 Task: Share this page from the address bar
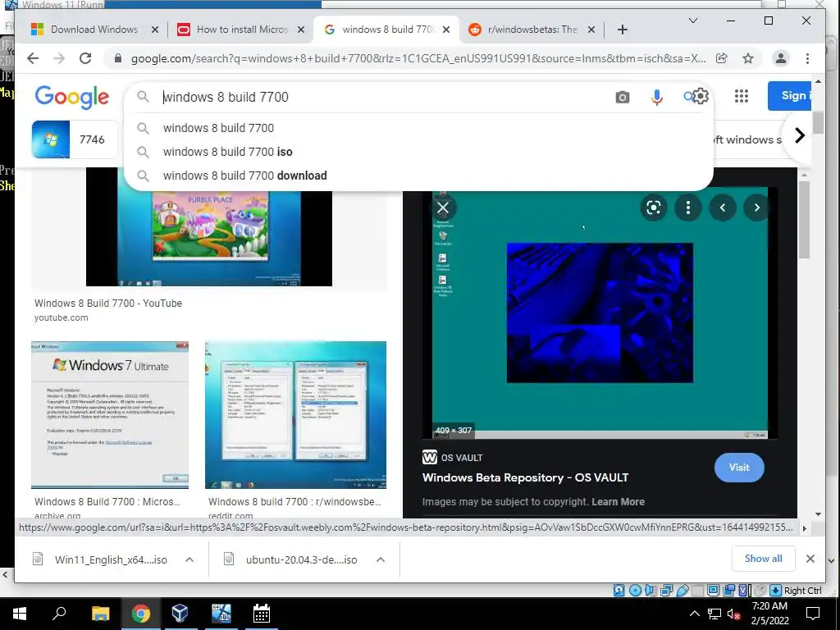tap(722, 58)
